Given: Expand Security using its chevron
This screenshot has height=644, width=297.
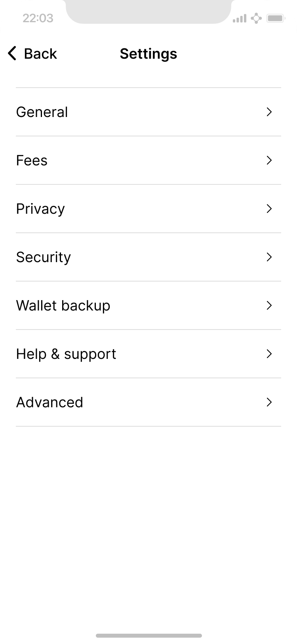Looking at the screenshot, I should click(x=269, y=257).
